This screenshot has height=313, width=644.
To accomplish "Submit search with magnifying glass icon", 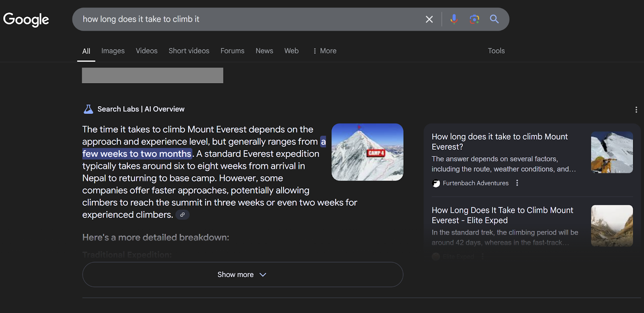I will pyautogui.click(x=494, y=19).
